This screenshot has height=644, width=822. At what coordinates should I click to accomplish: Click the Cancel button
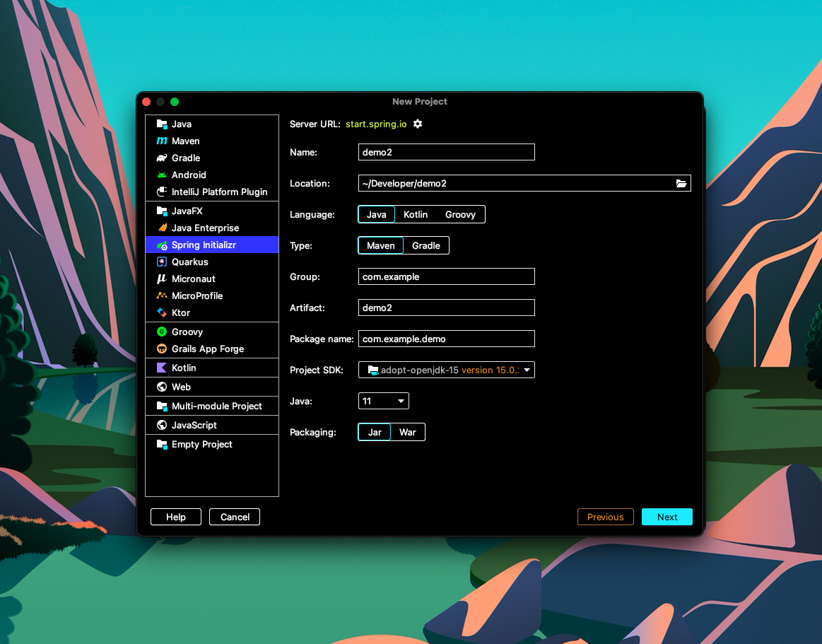(x=235, y=517)
